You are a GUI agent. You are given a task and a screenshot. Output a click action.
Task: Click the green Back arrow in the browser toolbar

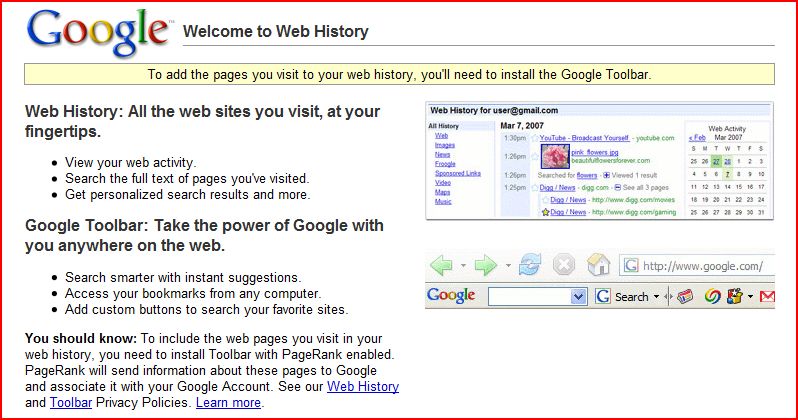(x=441, y=265)
